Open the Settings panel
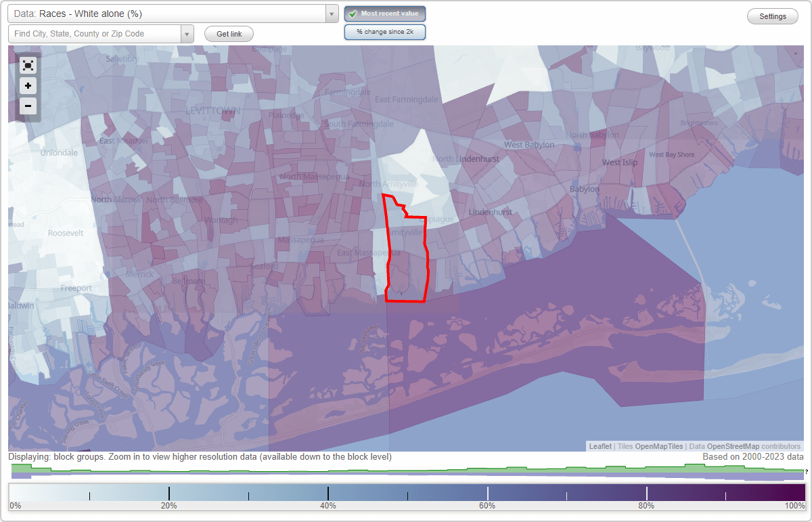812x522 pixels. point(772,16)
